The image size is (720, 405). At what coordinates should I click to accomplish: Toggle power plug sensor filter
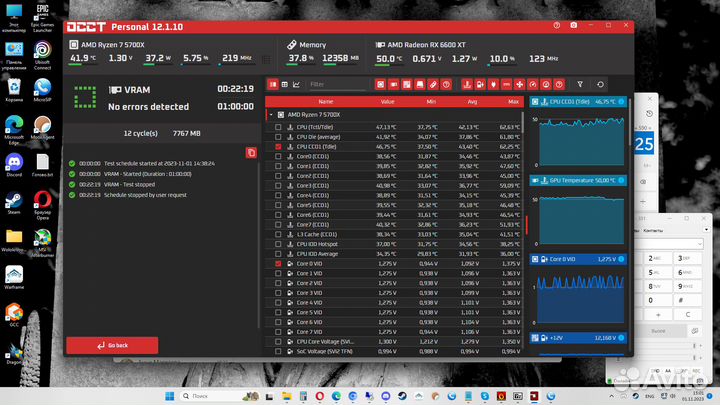coord(493,84)
